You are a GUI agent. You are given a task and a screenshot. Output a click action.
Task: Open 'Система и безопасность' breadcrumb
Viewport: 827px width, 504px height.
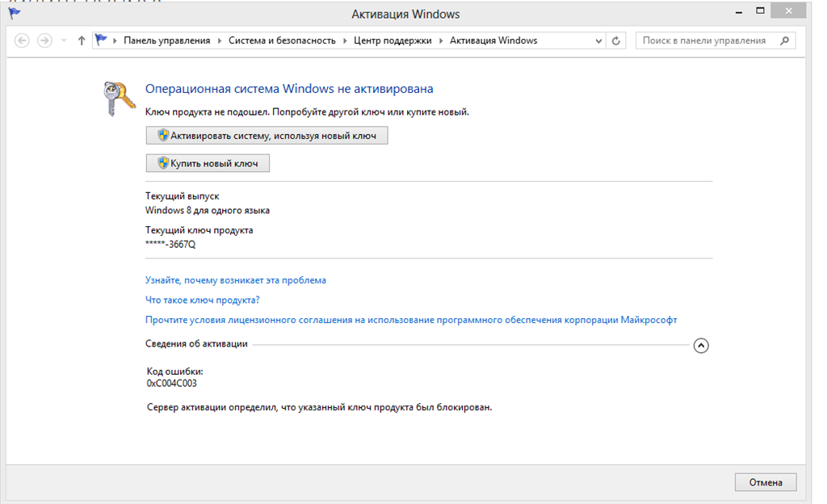click(282, 40)
